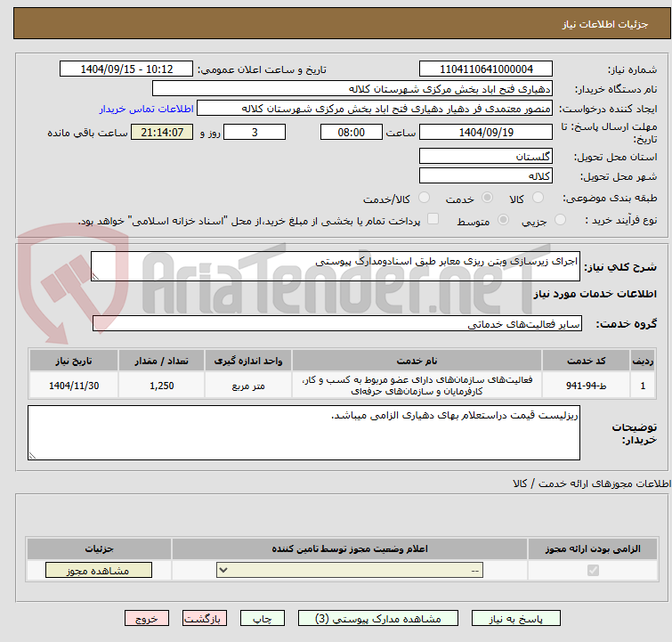Screen dimensions: 672x642
Task: Open the license status dropdown
Action: 350,571
